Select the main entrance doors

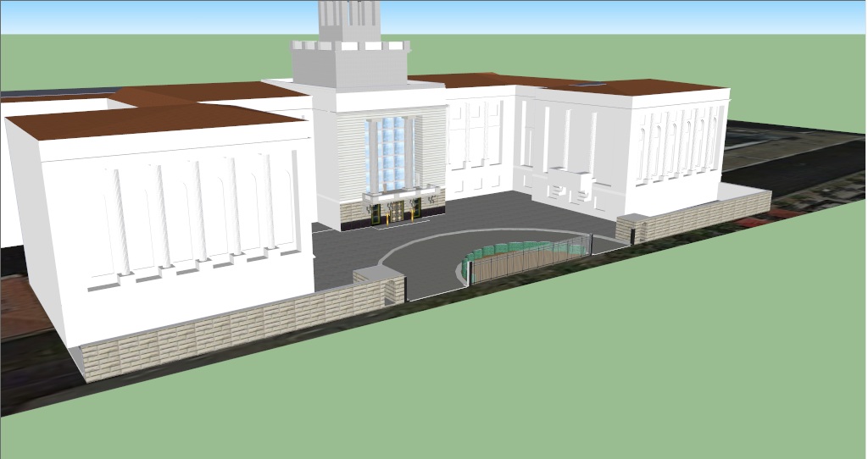coord(397,210)
